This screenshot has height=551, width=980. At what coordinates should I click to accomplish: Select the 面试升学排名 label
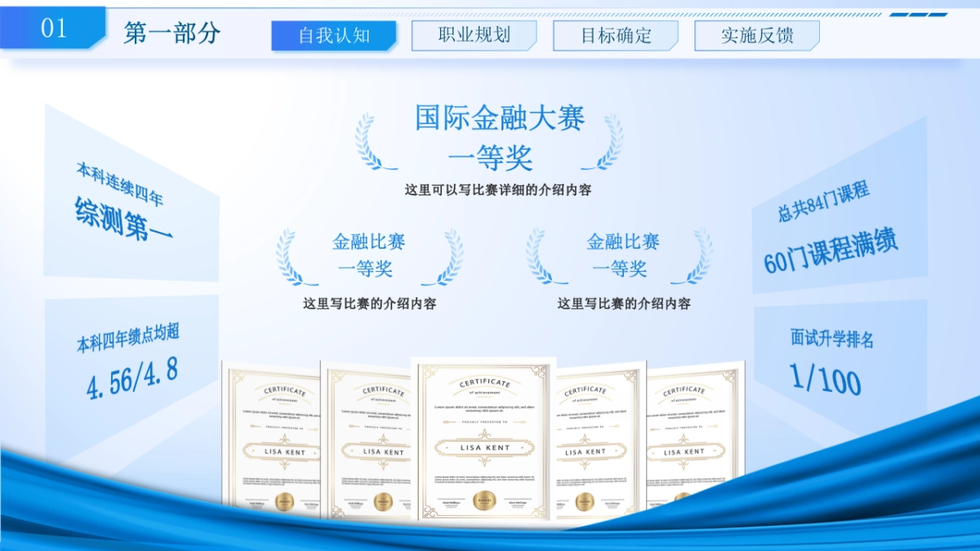831,338
